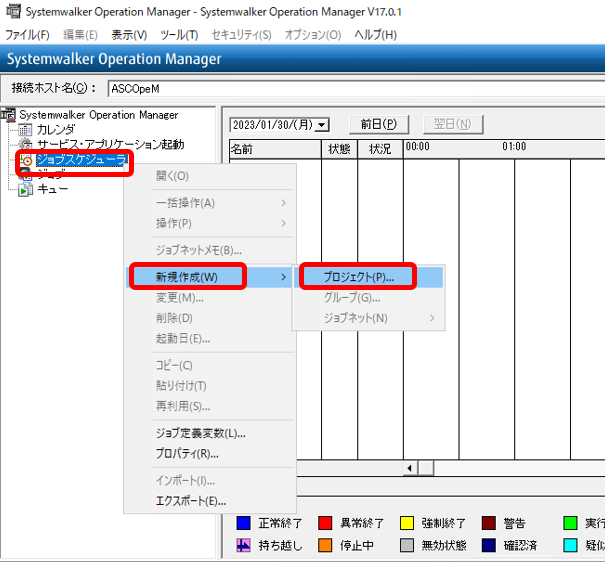Select カレンダ in the tree
Screen dimensions: 605x562
[56, 130]
